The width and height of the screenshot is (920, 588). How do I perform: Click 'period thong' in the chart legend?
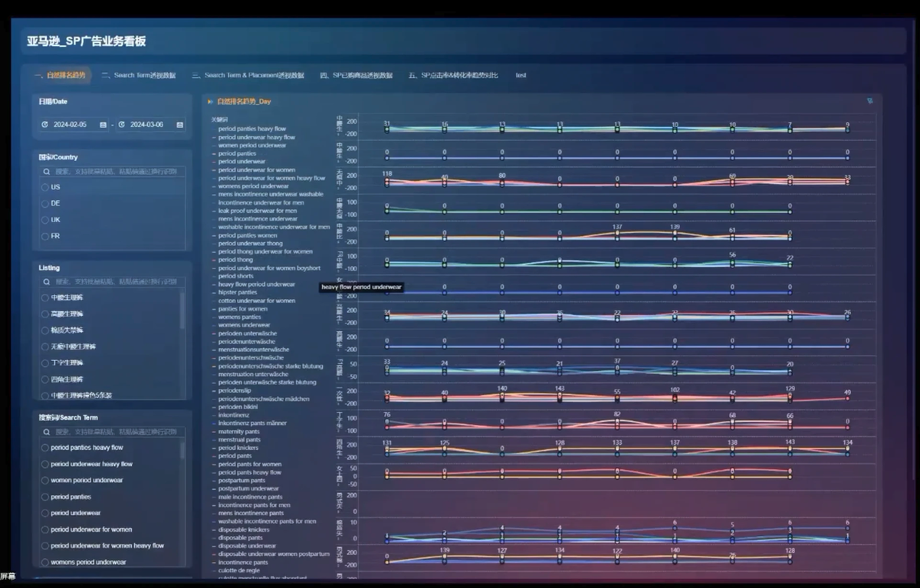coord(235,260)
